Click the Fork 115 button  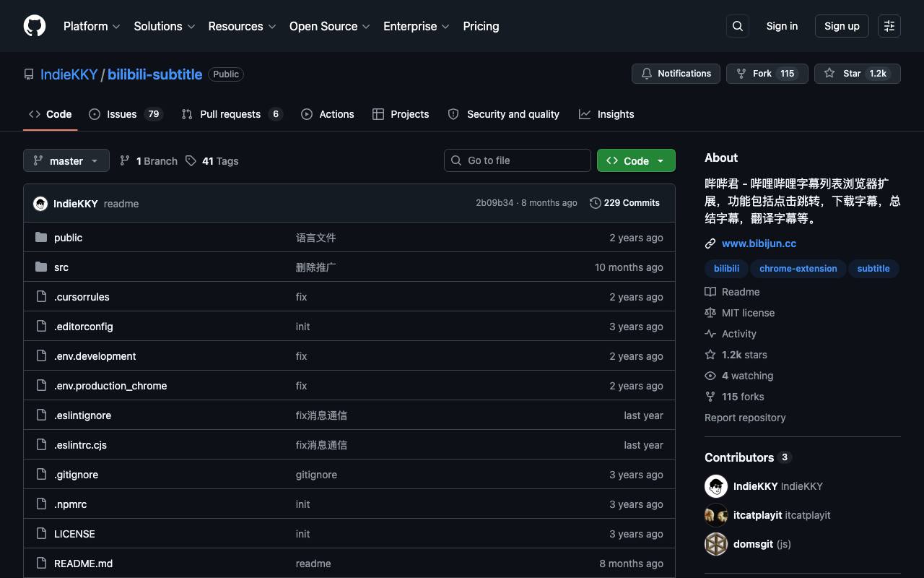[767, 74]
